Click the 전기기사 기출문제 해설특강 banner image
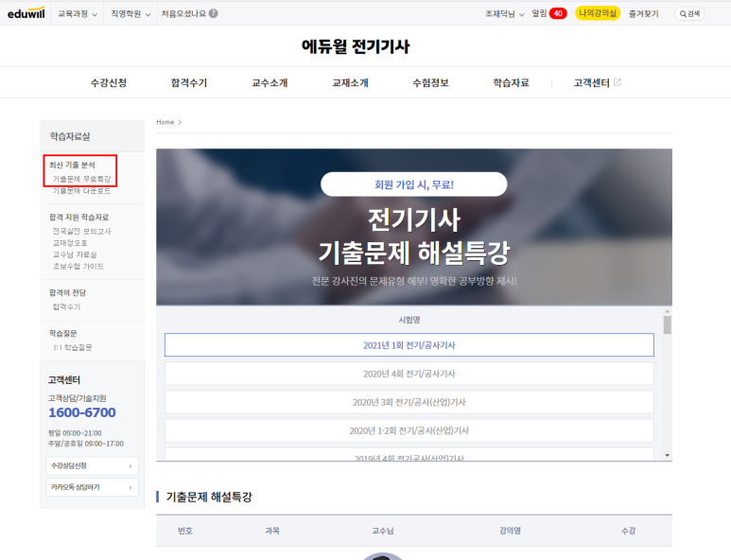The width and height of the screenshot is (731, 560). [x=414, y=227]
